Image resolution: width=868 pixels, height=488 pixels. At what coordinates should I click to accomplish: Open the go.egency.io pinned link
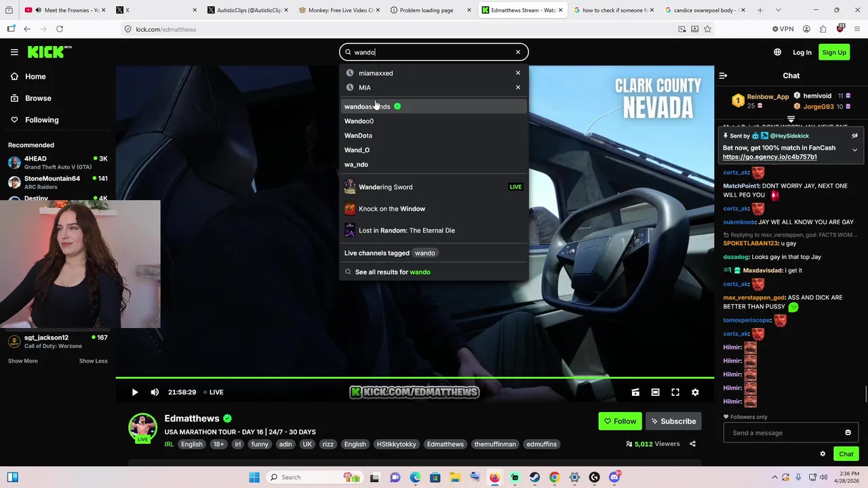770,157
